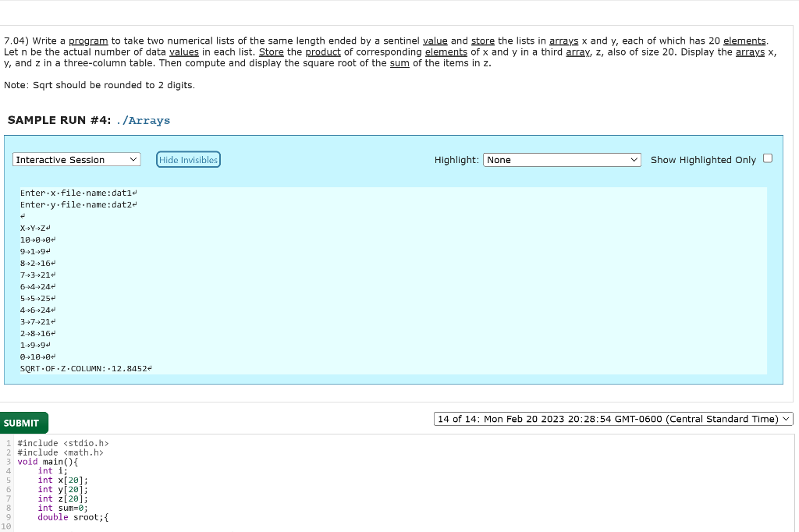The width and height of the screenshot is (799, 532).
Task: Open the Highlight dropdown showing None
Action: 561,159
